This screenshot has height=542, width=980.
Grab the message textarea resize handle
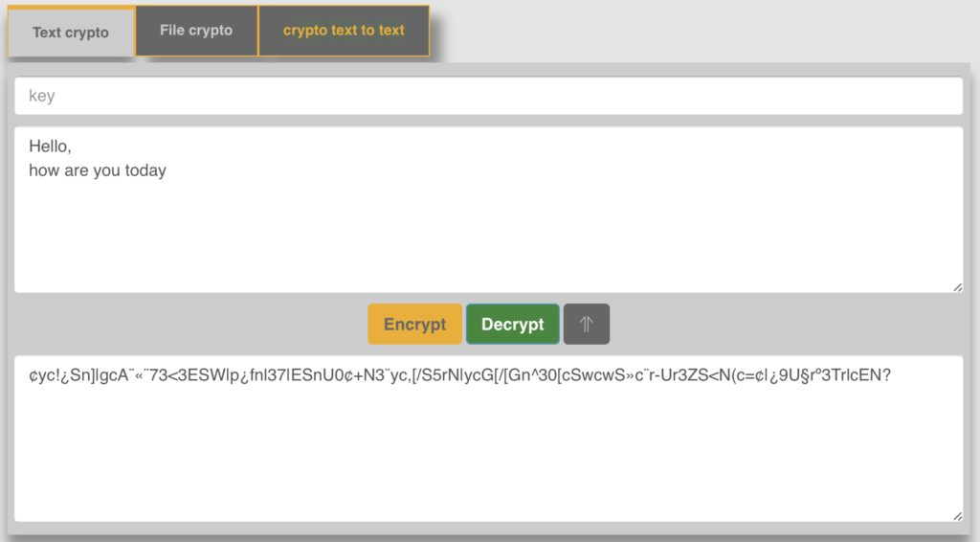[x=956, y=286]
